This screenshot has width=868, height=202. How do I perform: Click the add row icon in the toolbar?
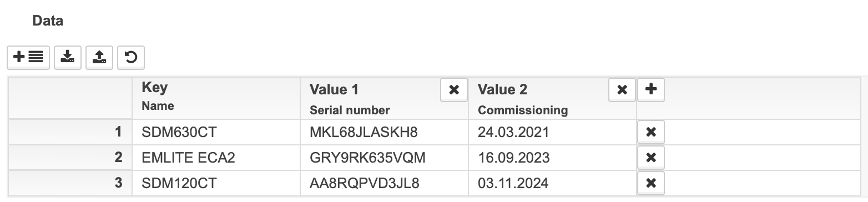tap(28, 57)
